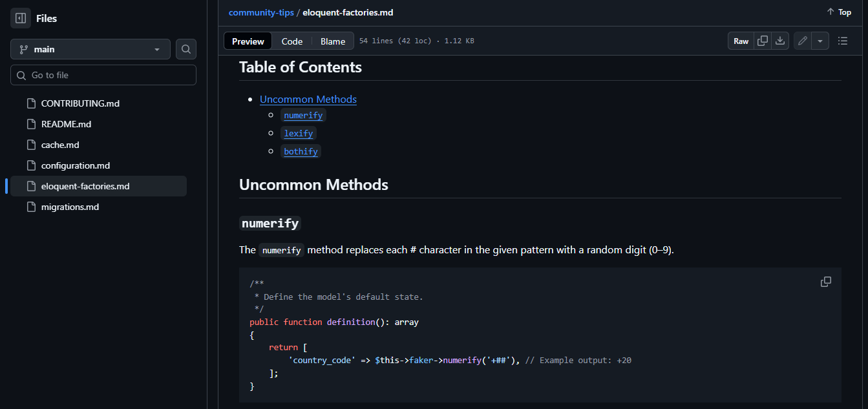Screen dimensions: 868x409
Task: Open the document outline list icon
Action: tap(843, 41)
